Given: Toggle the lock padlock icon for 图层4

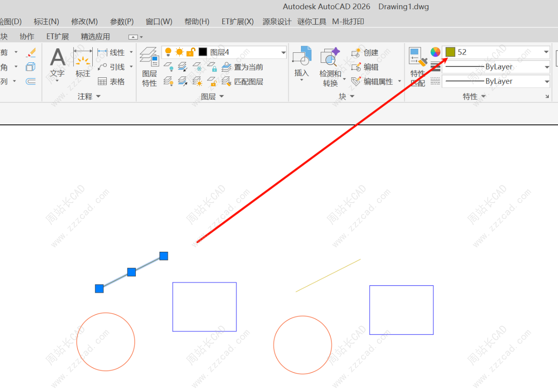Looking at the screenshot, I should point(191,52).
